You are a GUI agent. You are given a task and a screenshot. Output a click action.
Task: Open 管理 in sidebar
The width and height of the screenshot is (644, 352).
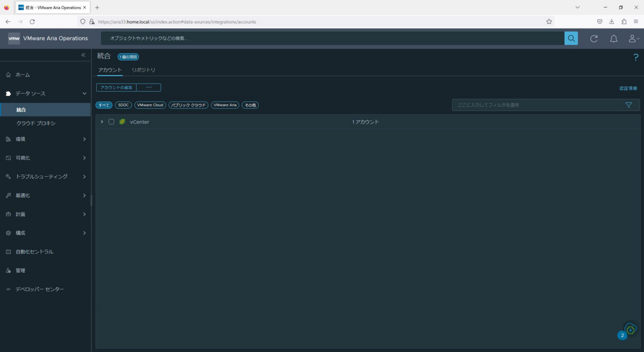coord(20,270)
